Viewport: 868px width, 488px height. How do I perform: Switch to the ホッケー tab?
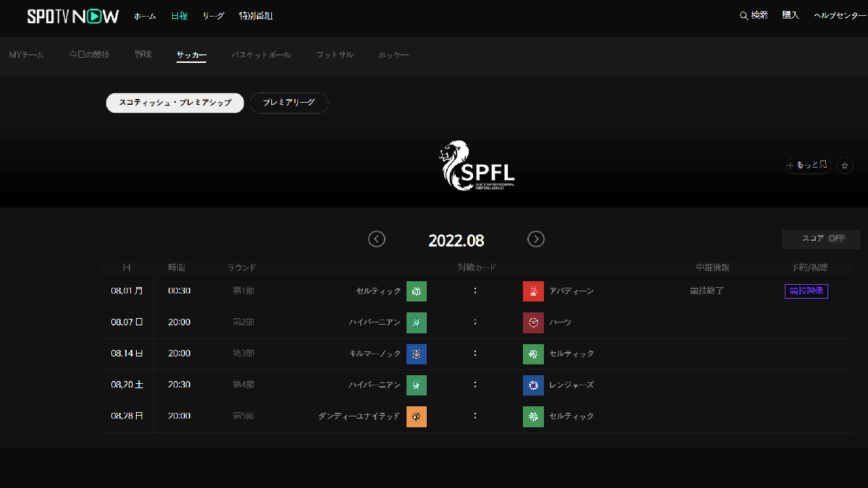[x=393, y=55]
